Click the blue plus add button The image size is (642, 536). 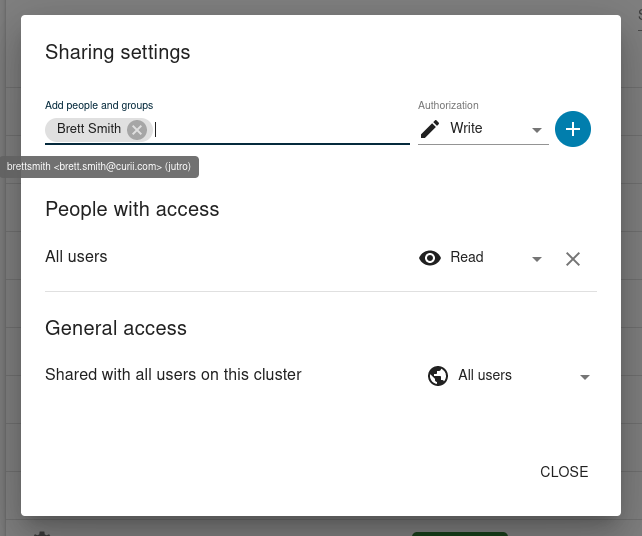pyautogui.click(x=573, y=129)
